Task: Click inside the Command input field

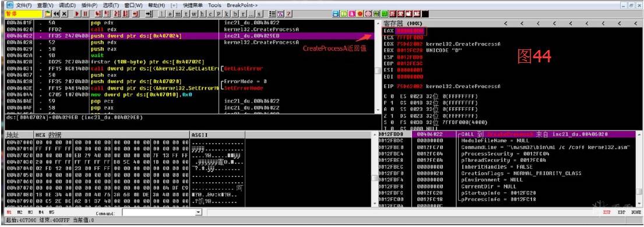Action: point(159,212)
